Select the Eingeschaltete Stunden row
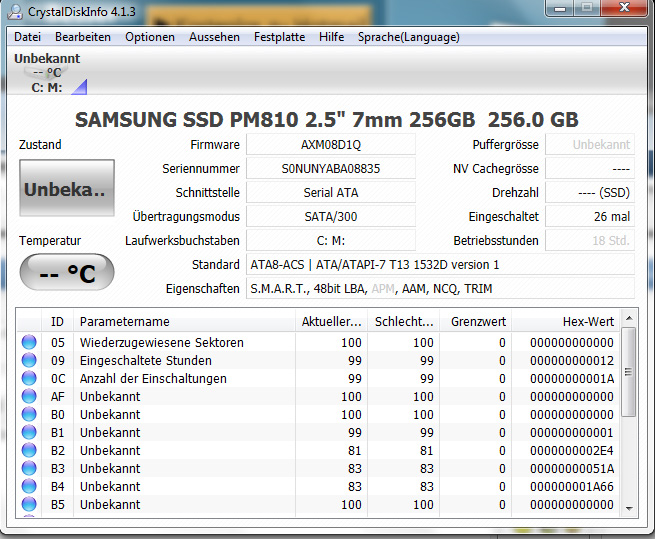655x539 pixels. click(318, 361)
